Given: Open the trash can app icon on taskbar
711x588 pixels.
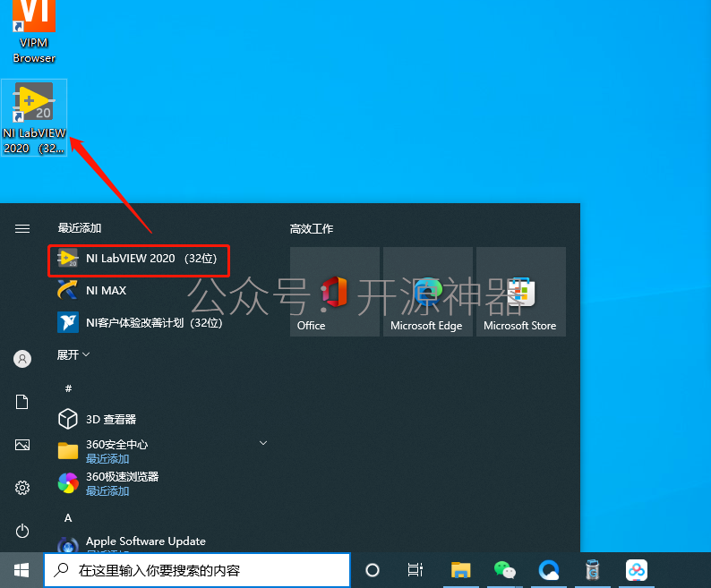Looking at the screenshot, I should tap(592, 570).
